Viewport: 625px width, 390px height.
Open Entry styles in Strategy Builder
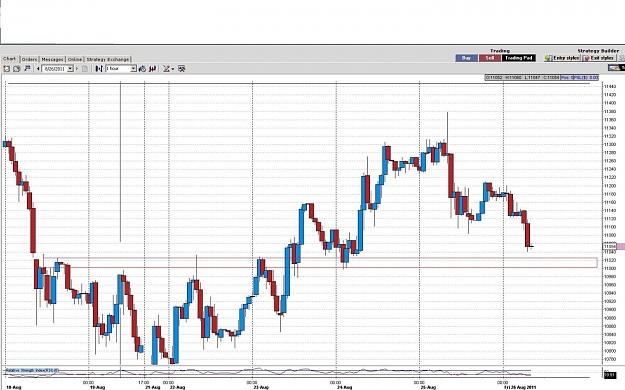(x=562, y=58)
